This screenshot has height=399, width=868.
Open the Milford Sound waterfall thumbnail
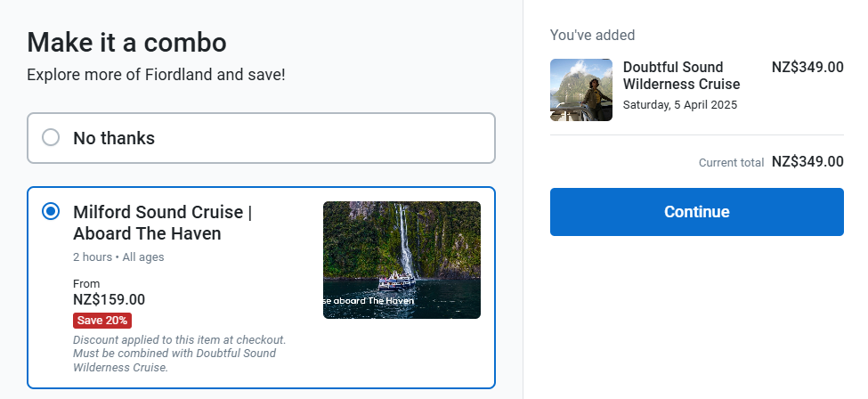402,260
